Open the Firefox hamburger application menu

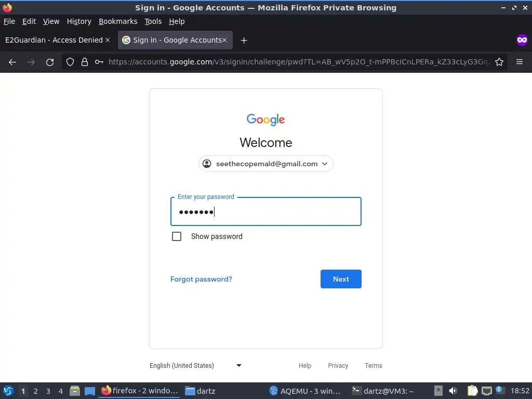tap(520, 62)
